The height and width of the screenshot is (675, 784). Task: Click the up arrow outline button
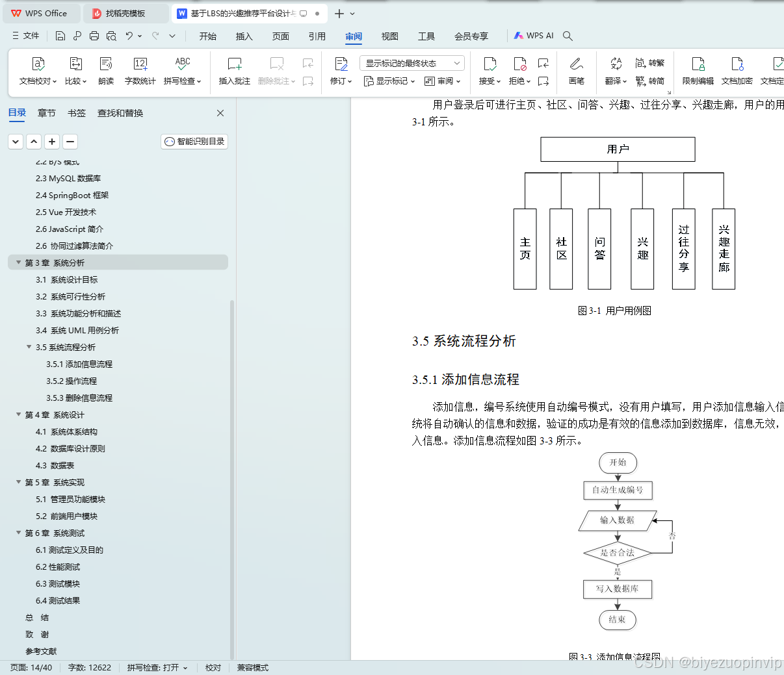pyautogui.click(x=34, y=141)
